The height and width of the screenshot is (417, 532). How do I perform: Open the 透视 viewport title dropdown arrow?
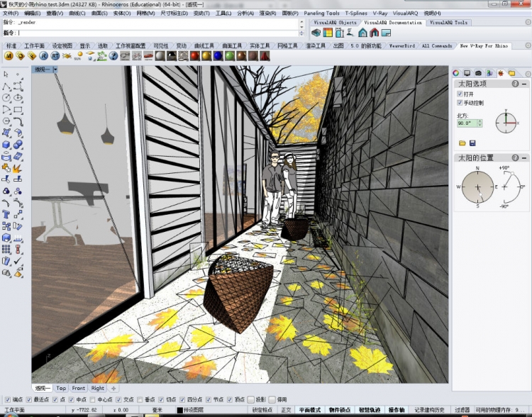[55, 69]
